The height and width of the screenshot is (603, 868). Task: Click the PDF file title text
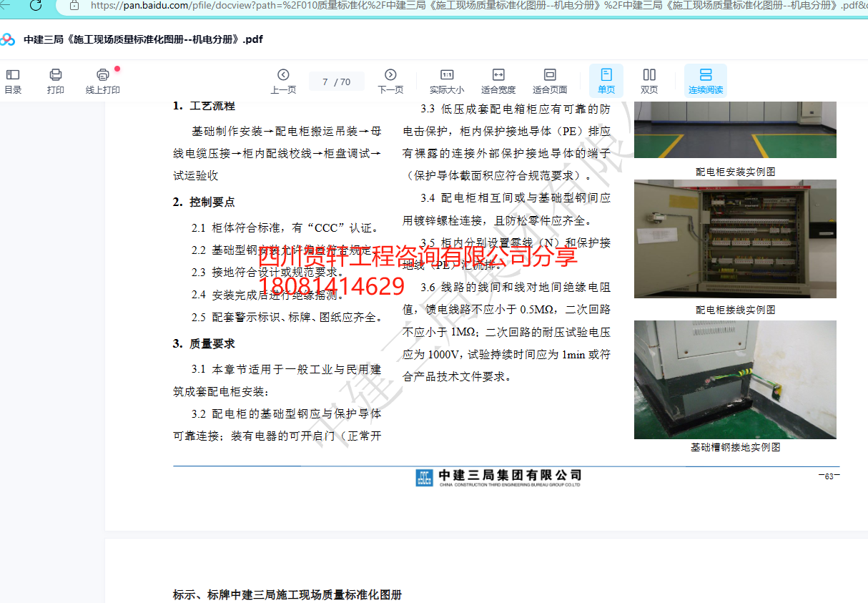(x=143, y=39)
